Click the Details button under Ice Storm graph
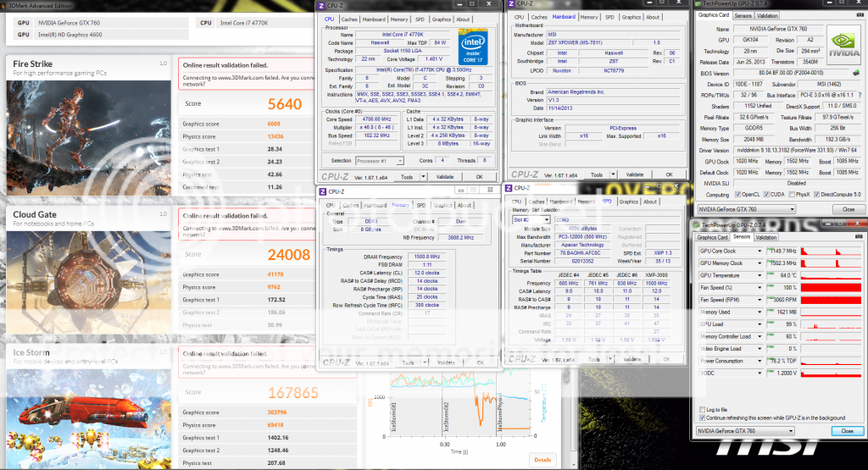 click(x=542, y=460)
